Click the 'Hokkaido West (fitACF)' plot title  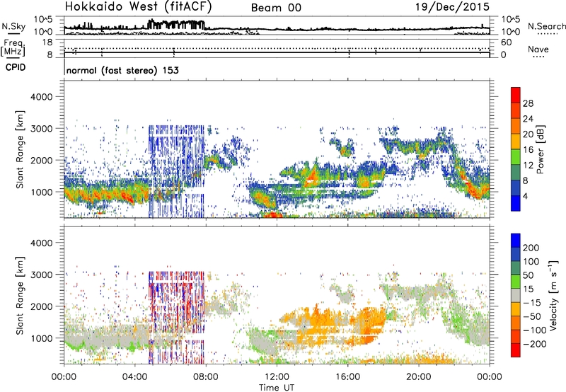point(138,7)
